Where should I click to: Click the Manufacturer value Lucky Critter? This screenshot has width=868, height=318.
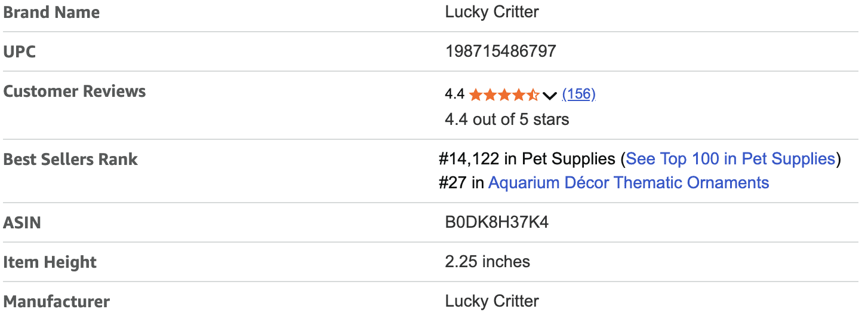(492, 301)
